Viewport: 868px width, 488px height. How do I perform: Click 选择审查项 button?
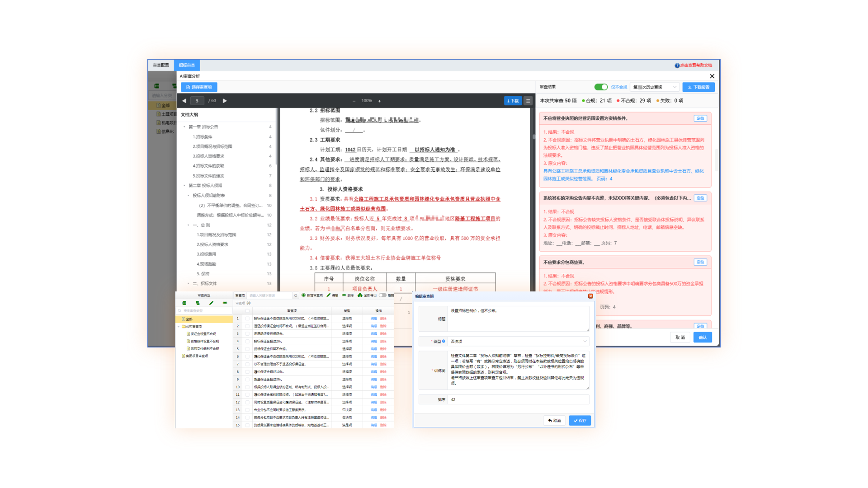pyautogui.click(x=199, y=87)
